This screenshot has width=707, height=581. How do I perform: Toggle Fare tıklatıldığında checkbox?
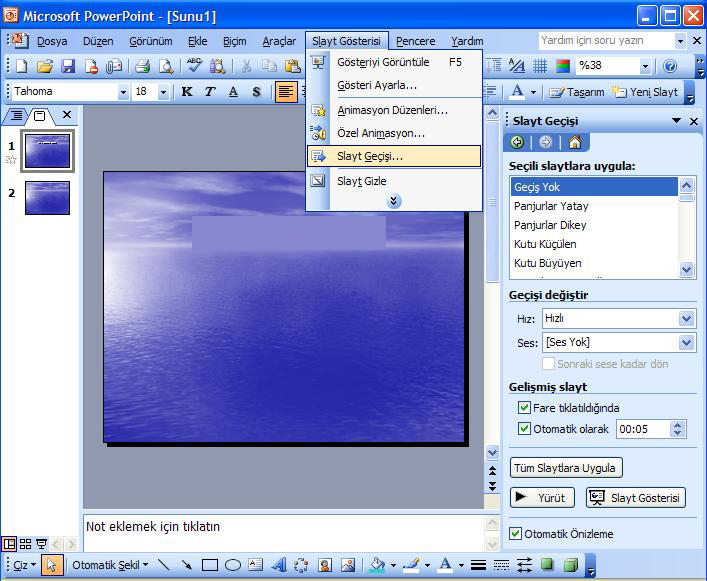pos(524,407)
